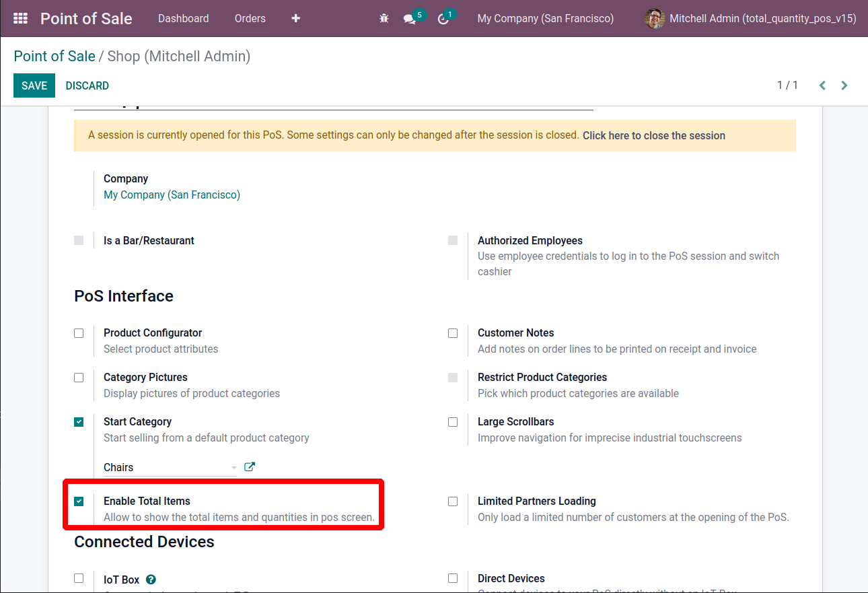The image size is (868, 593).
Task: Open the conversations chat icon
Action: tap(410, 19)
